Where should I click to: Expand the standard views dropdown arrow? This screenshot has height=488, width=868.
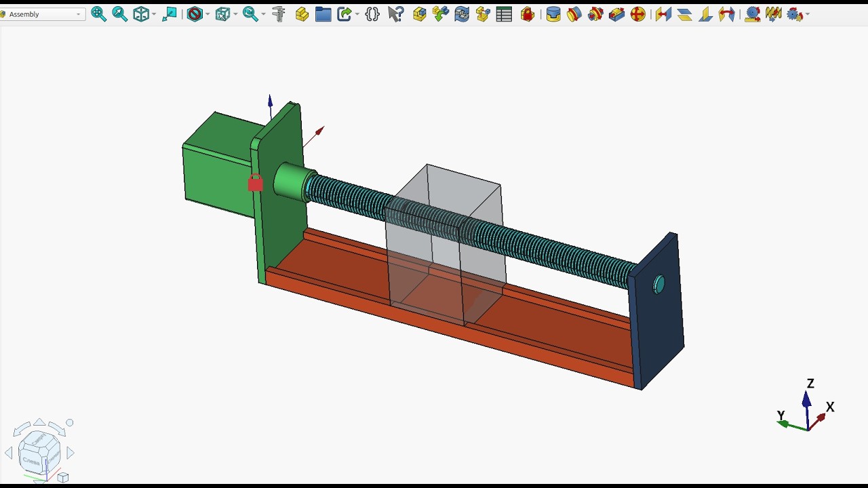tap(154, 14)
